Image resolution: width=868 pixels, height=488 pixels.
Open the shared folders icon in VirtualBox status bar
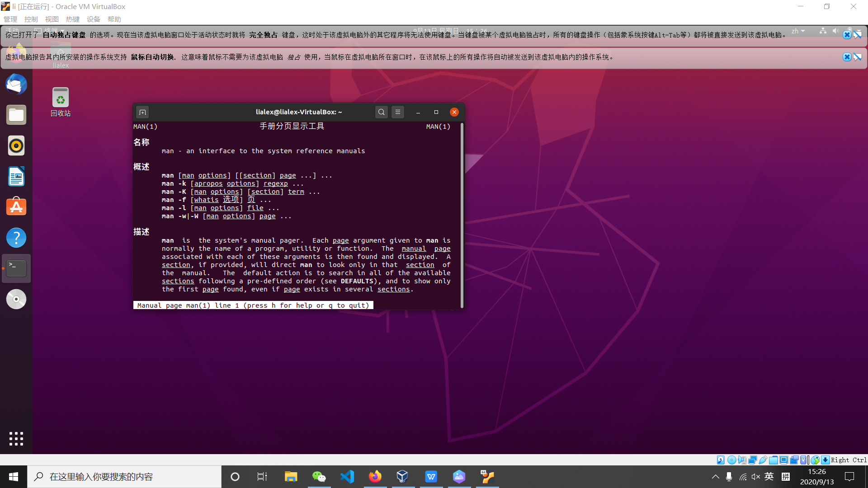click(773, 460)
